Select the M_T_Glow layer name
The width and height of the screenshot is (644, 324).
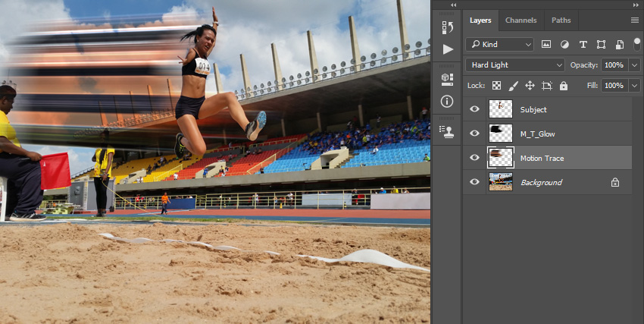(538, 134)
